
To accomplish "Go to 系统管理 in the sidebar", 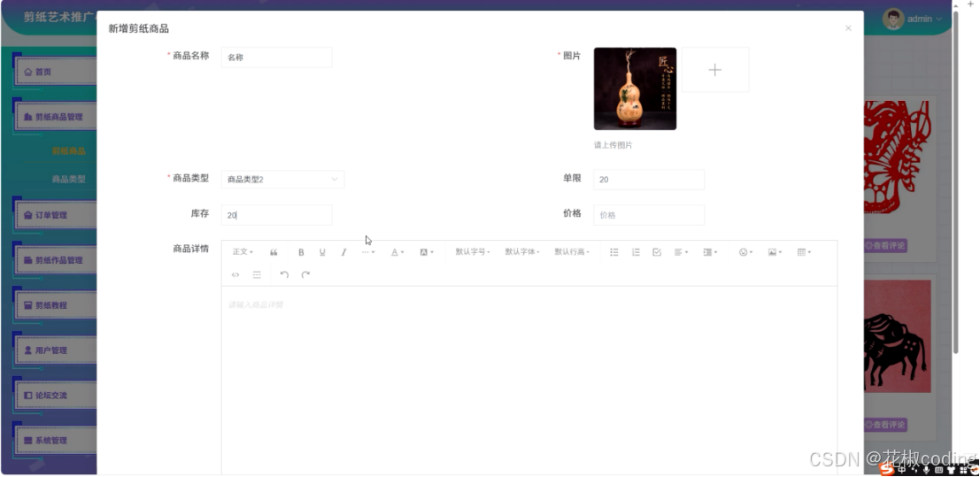I will [56, 440].
